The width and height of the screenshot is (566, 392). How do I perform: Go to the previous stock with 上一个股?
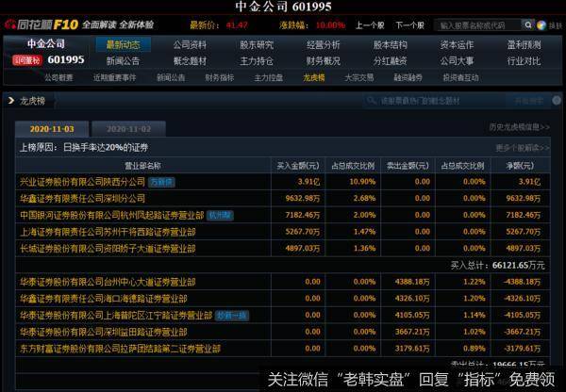click(x=370, y=25)
